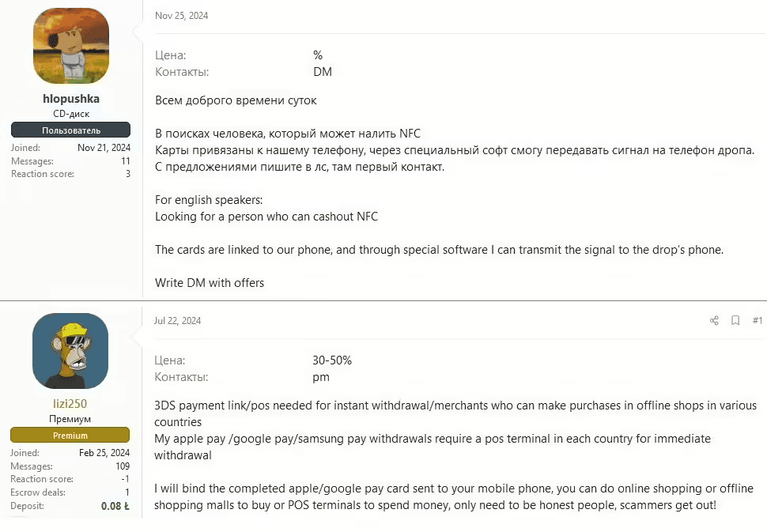Screen dimensions: 767x532
Task: Click the Jul 22, 2024 post timestamp
Action: pos(178,321)
